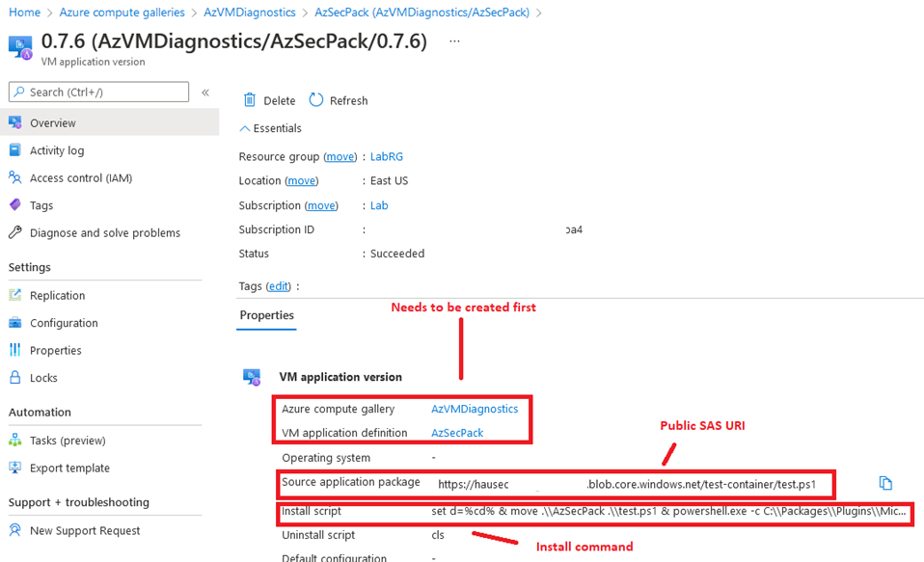Collapse the Essentials section

[x=245, y=128]
